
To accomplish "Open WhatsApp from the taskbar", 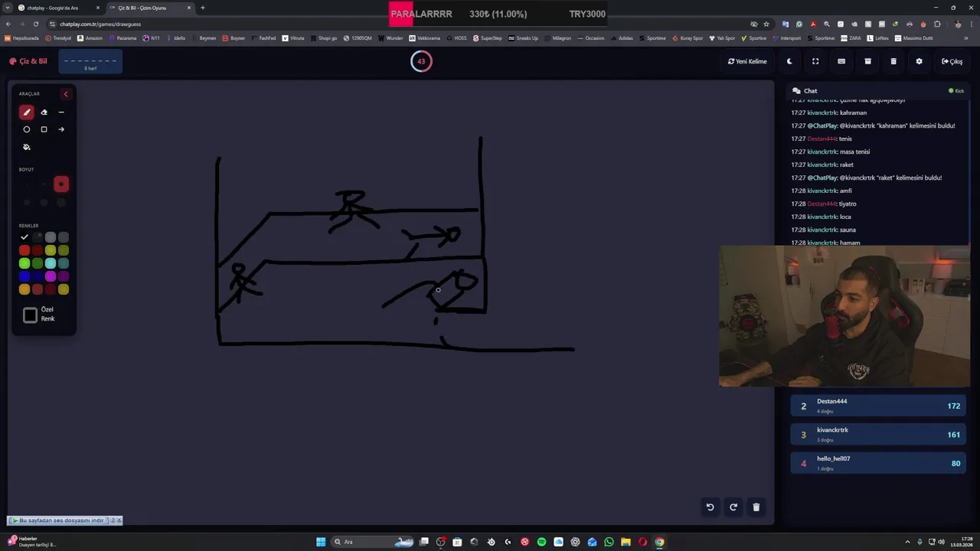I will [x=609, y=542].
